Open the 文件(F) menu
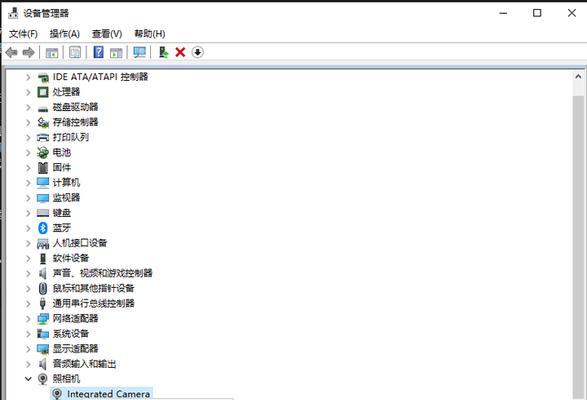This screenshot has height=400, width=587. point(23,34)
